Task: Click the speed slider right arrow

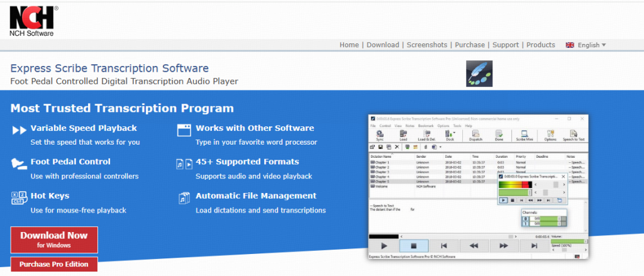Action: (586, 250)
